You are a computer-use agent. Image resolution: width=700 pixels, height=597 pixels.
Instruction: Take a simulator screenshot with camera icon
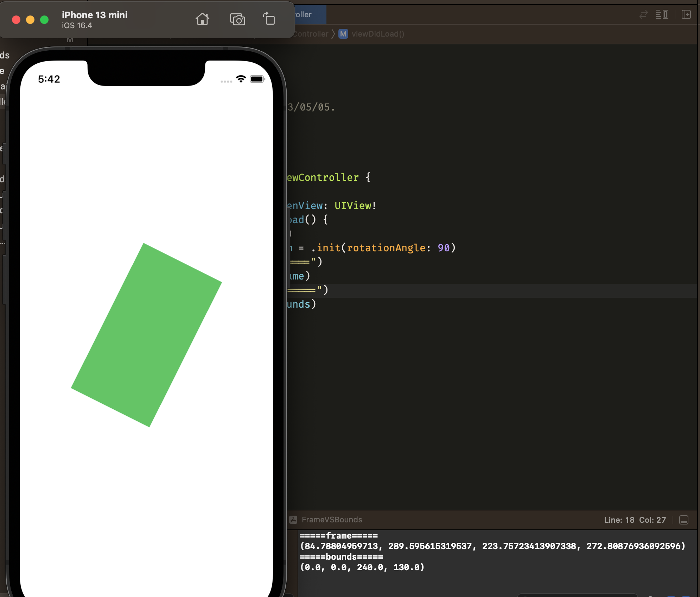click(x=237, y=19)
